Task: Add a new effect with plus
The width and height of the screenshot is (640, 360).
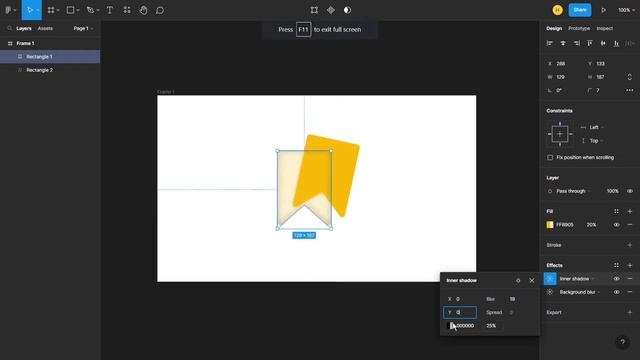Action: 630,265
